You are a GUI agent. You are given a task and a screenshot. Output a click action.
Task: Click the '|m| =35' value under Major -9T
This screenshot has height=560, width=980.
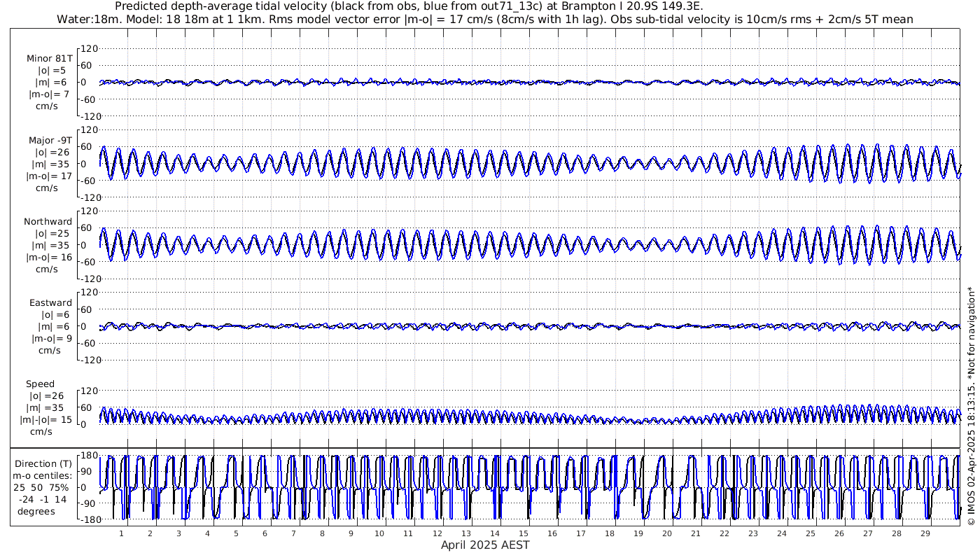point(52,164)
